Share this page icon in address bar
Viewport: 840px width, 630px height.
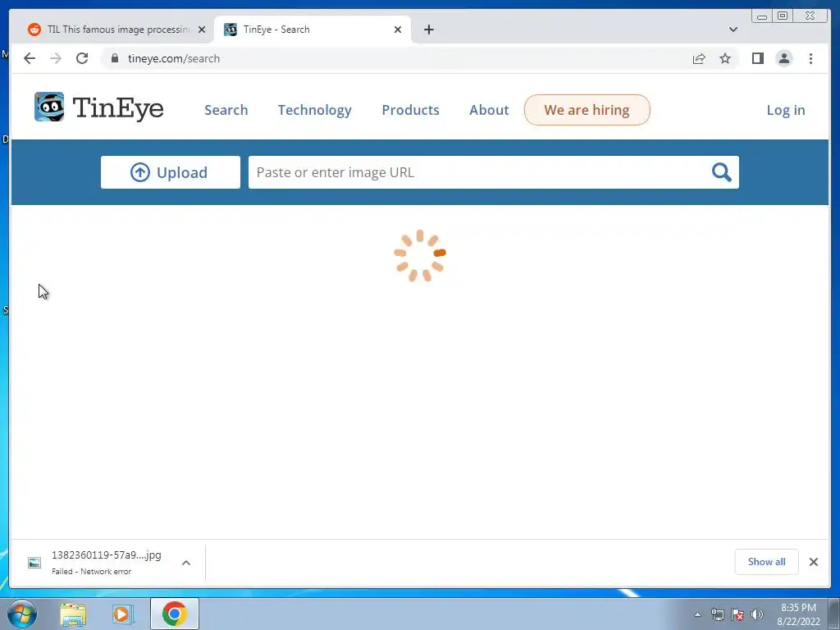pos(699,58)
